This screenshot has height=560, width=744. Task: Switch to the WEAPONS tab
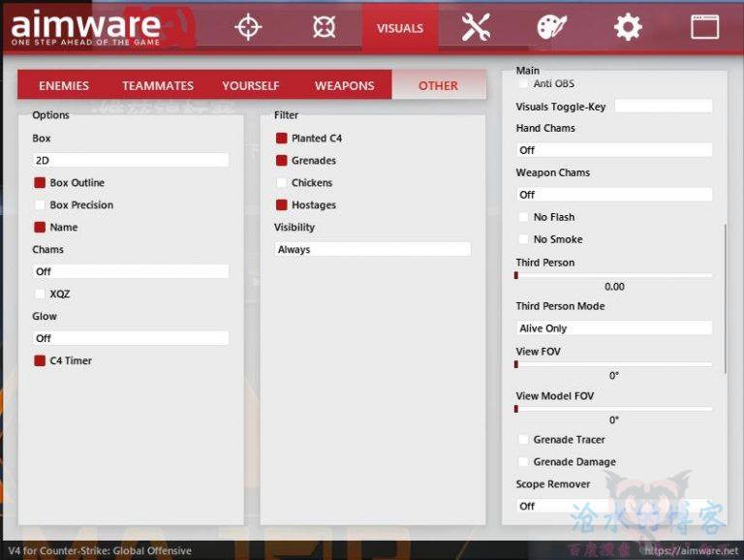tap(344, 85)
